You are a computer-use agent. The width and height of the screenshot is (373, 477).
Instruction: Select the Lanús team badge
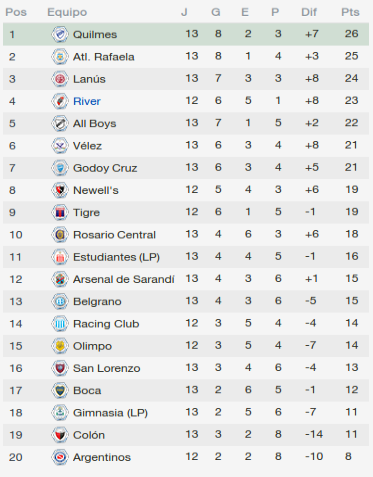[60, 79]
